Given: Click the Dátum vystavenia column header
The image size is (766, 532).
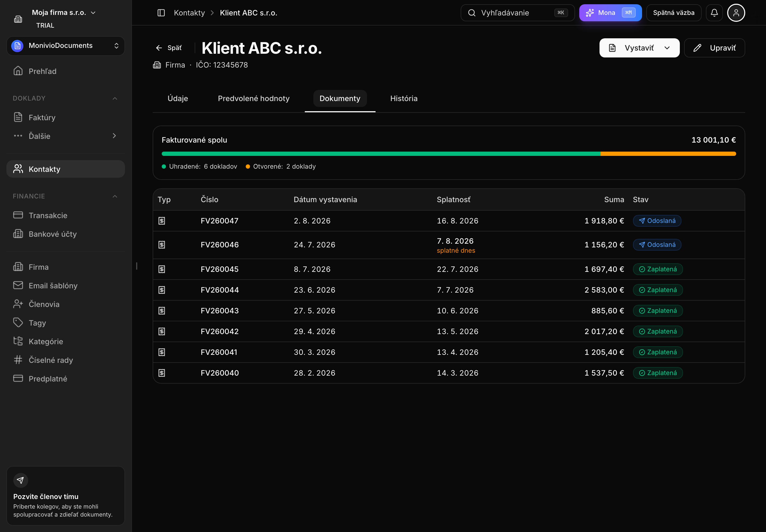Looking at the screenshot, I should point(325,200).
